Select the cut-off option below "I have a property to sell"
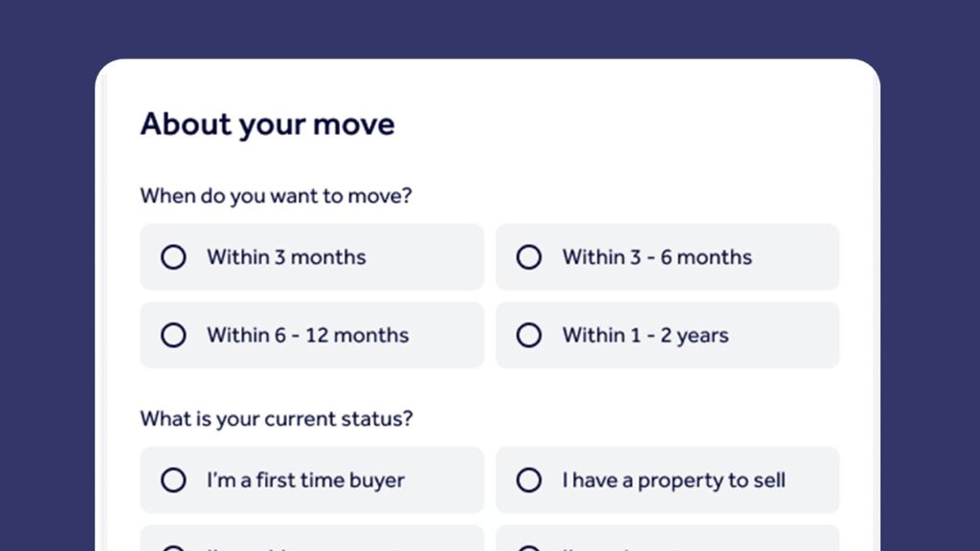 [667, 540]
